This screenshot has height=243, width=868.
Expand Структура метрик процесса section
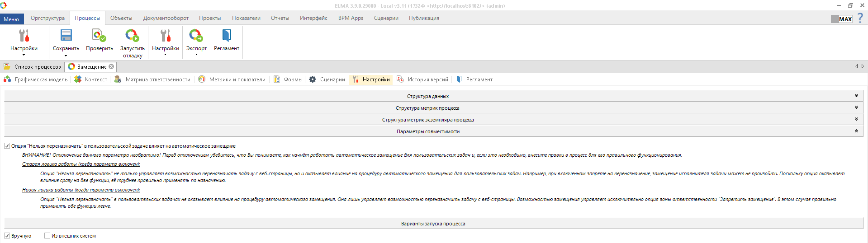click(856, 107)
